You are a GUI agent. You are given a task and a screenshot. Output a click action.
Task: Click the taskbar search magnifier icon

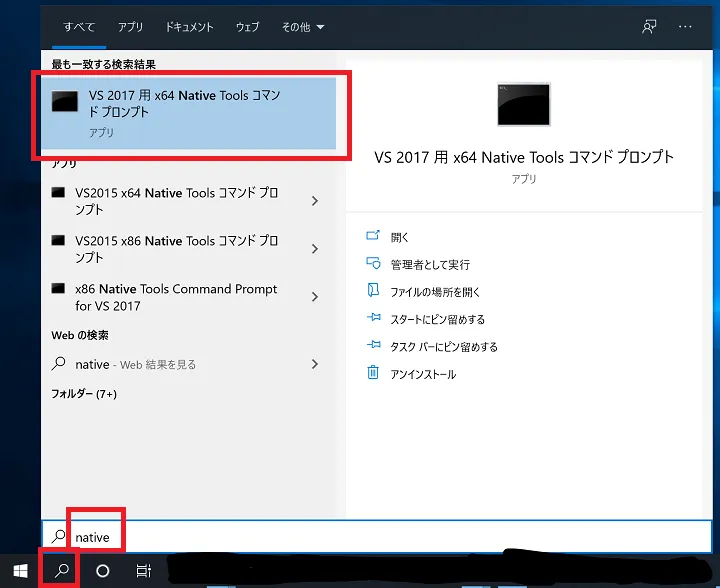(62, 571)
